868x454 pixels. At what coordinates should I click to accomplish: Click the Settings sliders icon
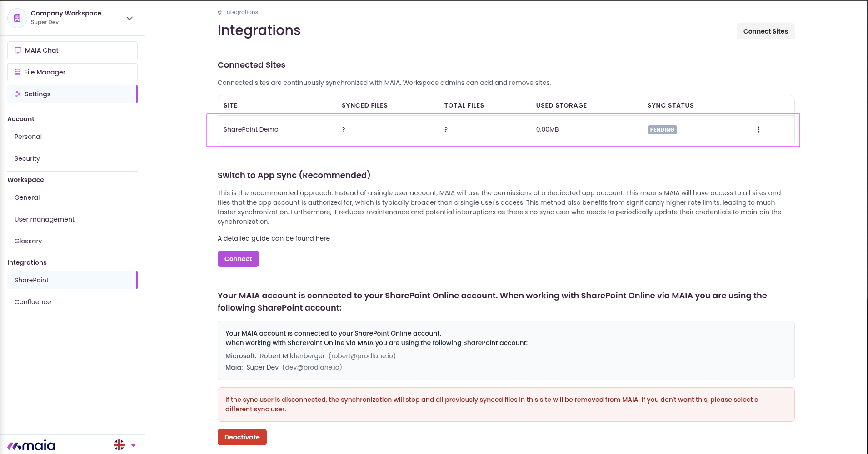coord(18,94)
